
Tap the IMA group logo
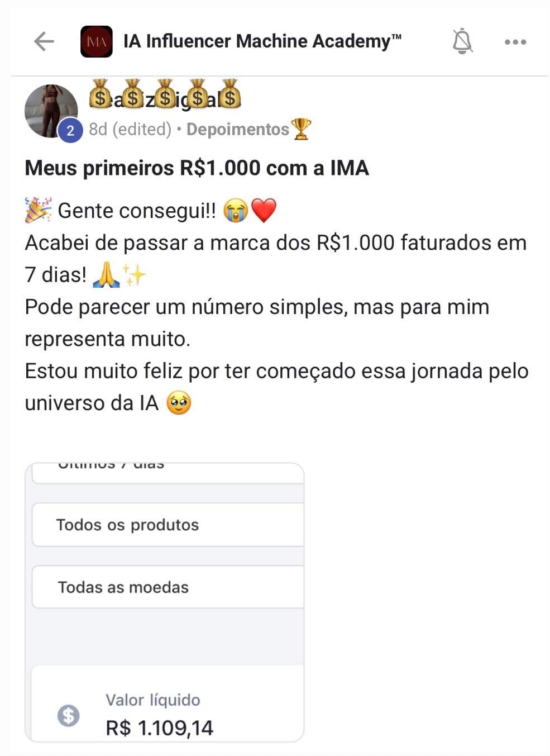97,41
